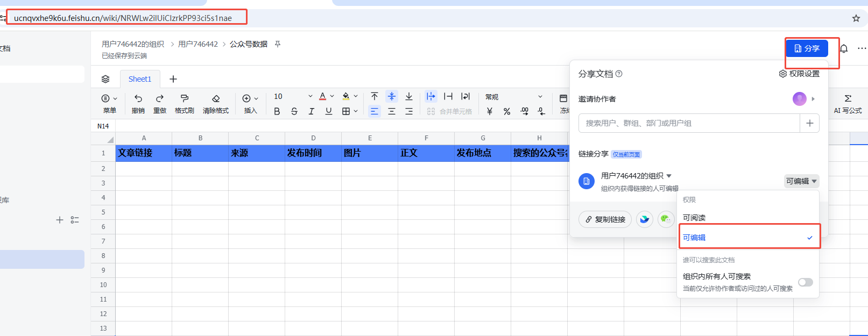Viewport: 868px width, 336px height.
Task: Add a new sheet with plus
Action: click(173, 79)
